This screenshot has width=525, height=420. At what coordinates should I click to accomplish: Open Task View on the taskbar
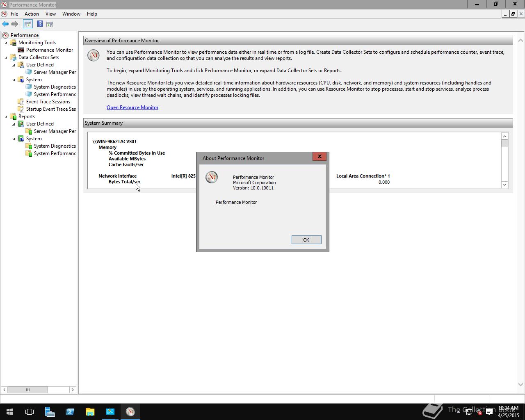(30, 412)
